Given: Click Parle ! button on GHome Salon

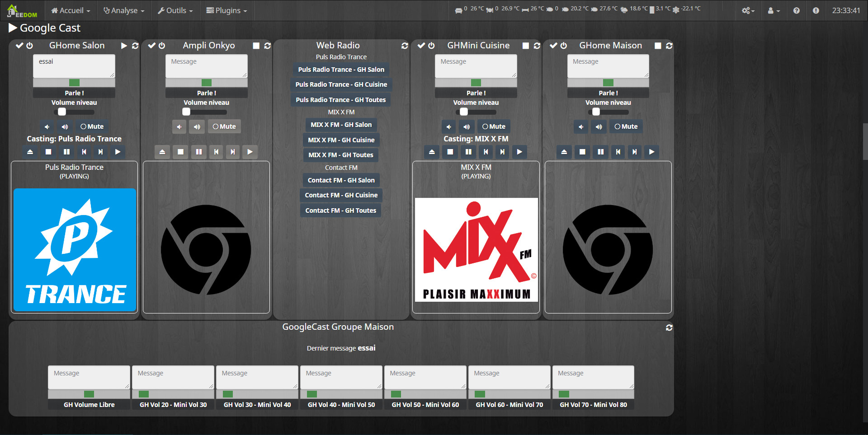Looking at the screenshot, I should pyautogui.click(x=74, y=93).
